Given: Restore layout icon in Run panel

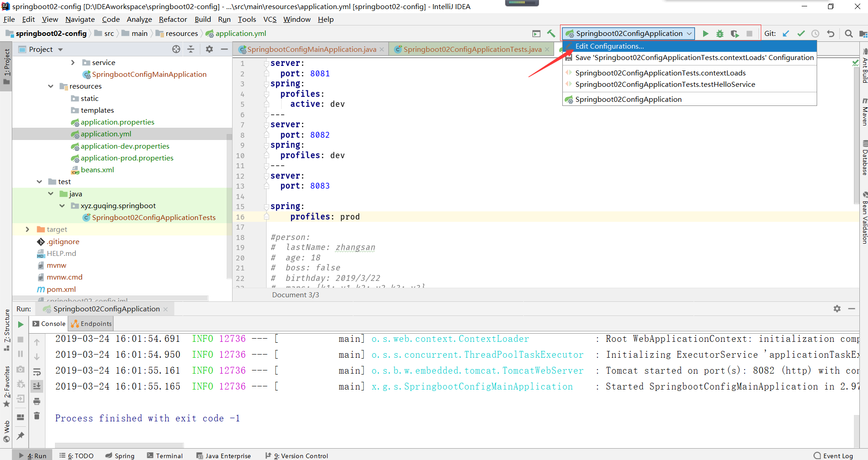Looking at the screenshot, I should 20,417.
